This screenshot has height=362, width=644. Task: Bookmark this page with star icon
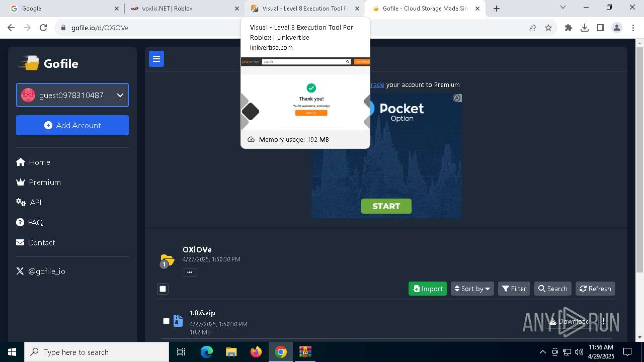[x=548, y=28]
